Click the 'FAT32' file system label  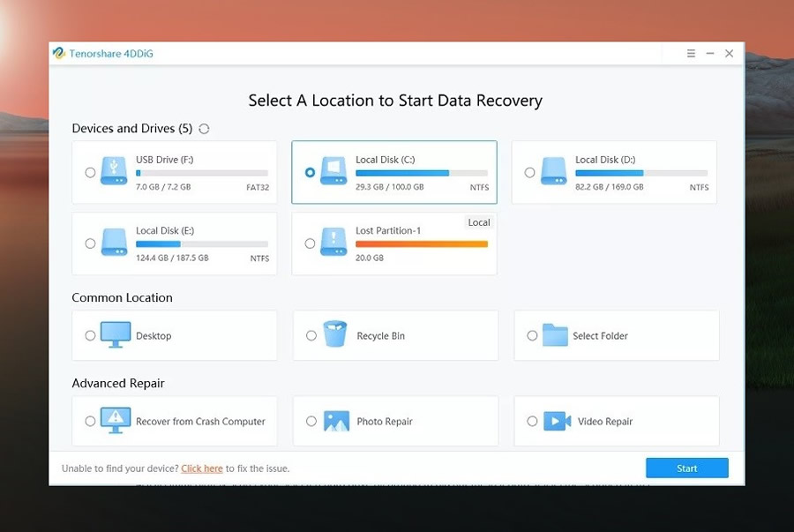pos(258,187)
